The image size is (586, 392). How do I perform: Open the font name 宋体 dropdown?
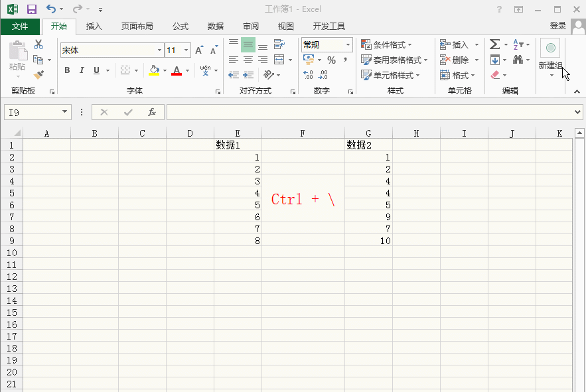click(159, 50)
